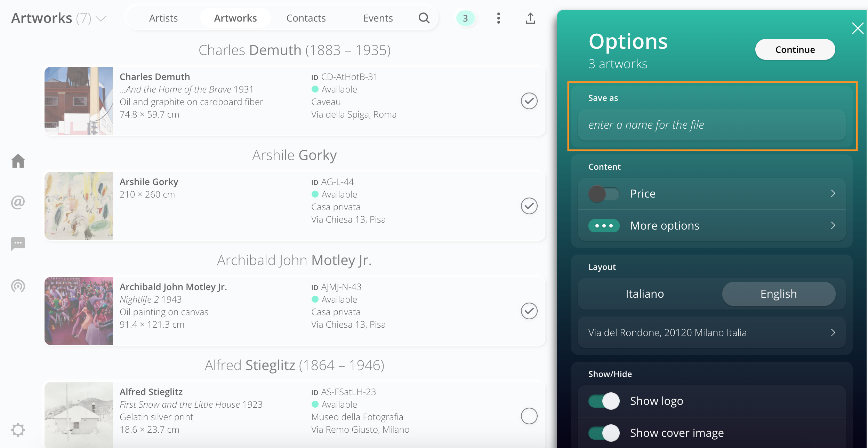Open the Charles Demuth painting thumbnail

[79, 101]
